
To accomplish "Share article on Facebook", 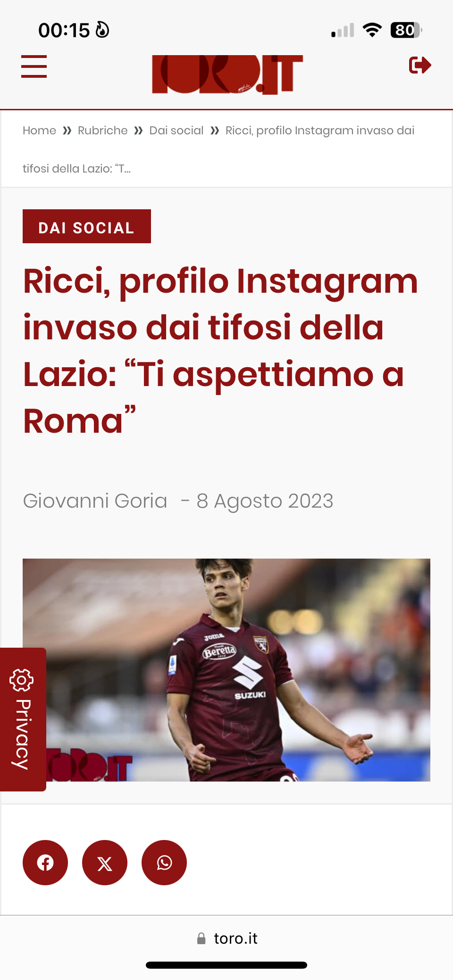I will pos(45,863).
